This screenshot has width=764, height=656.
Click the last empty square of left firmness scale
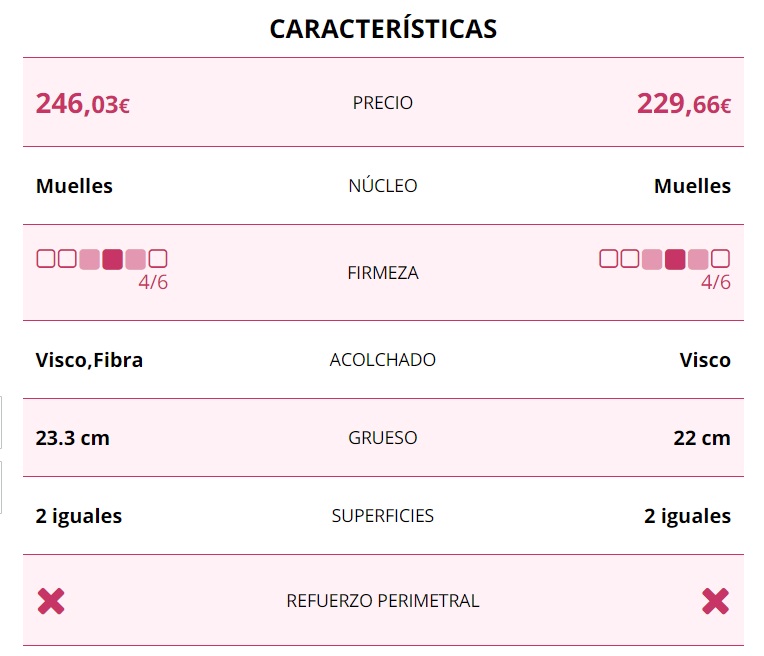[x=157, y=259]
